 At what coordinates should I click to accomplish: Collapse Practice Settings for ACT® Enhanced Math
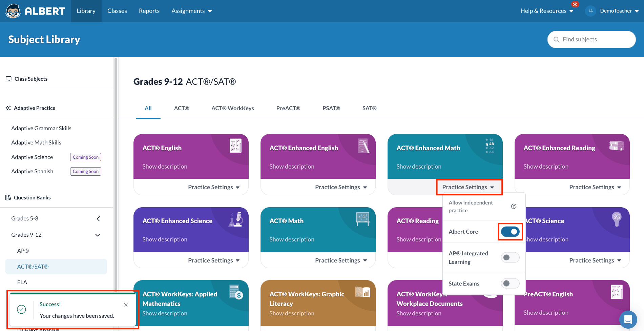pos(468,187)
